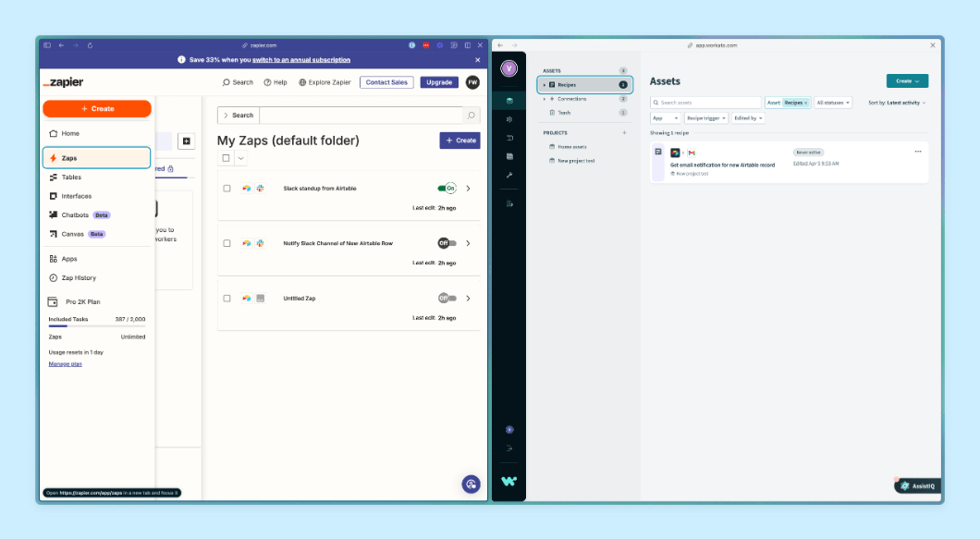Screen dimensions: 980x539
Task: Open the FW account avatar in Zapier
Action: (472, 82)
